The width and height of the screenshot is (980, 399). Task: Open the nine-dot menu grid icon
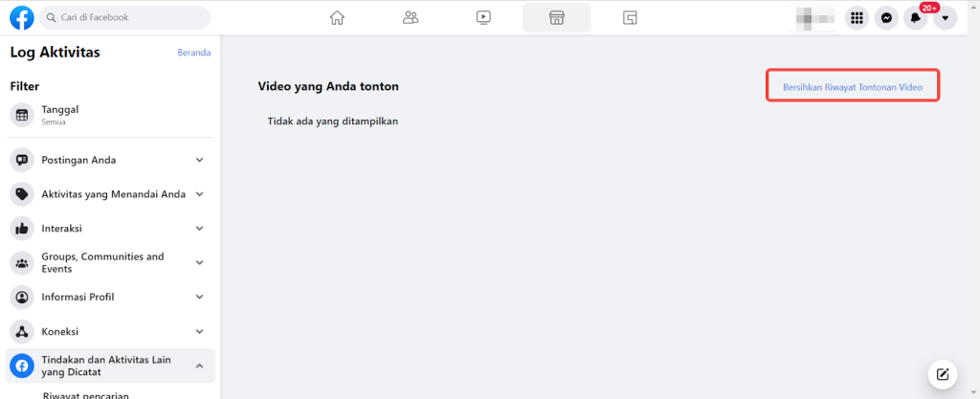(857, 18)
